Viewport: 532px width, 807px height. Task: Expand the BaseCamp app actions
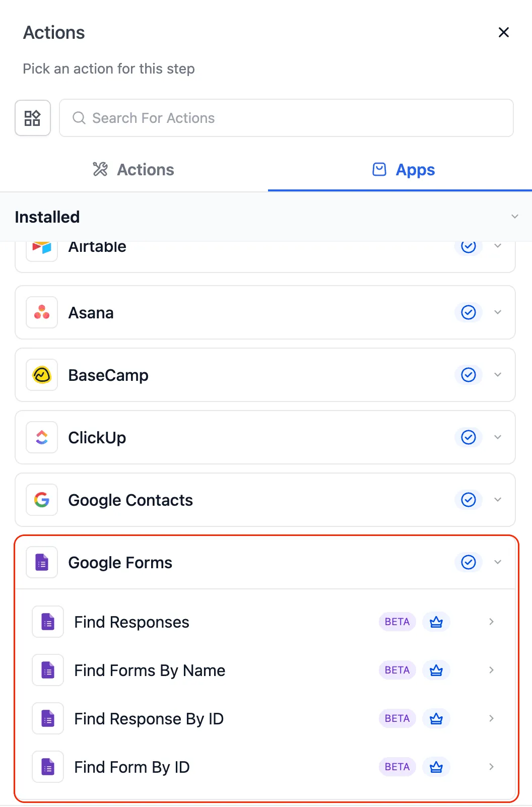coord(498,375)
